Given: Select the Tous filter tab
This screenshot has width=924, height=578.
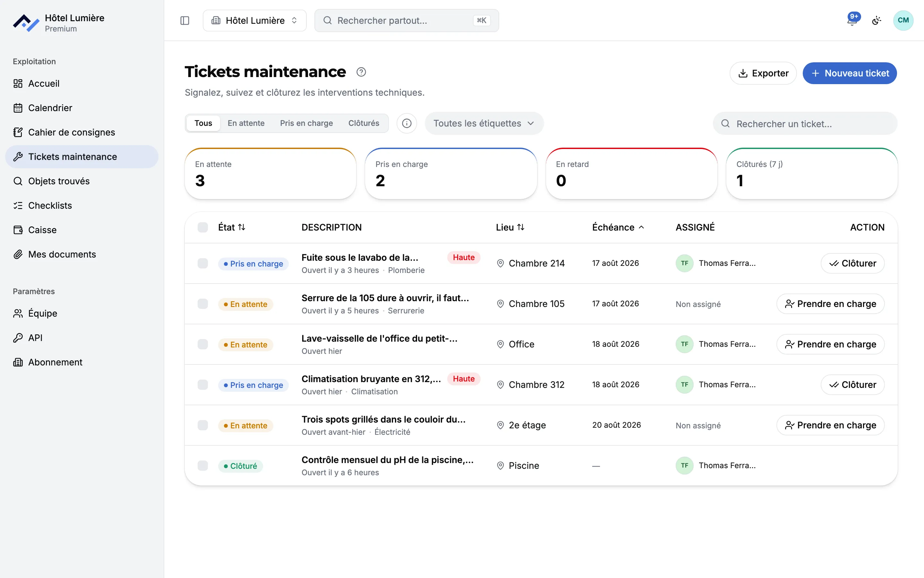Looking at the screenshot, I should [x=203, y=123].
